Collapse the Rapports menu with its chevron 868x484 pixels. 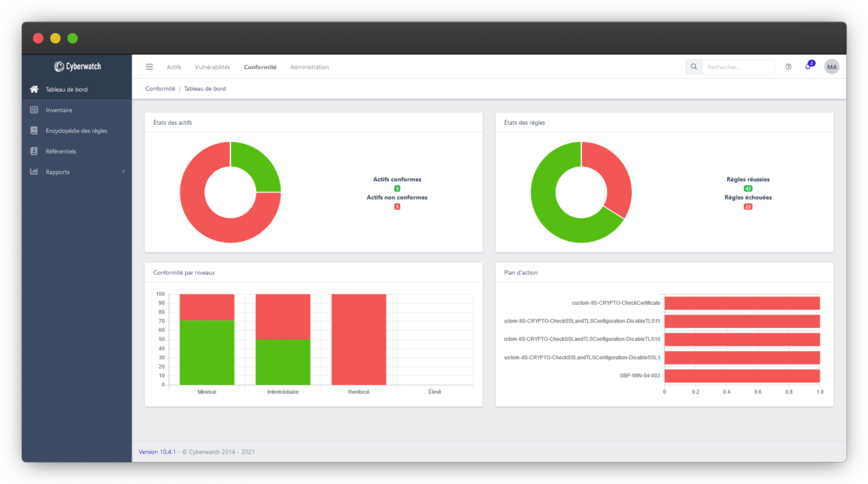(123, 172)
